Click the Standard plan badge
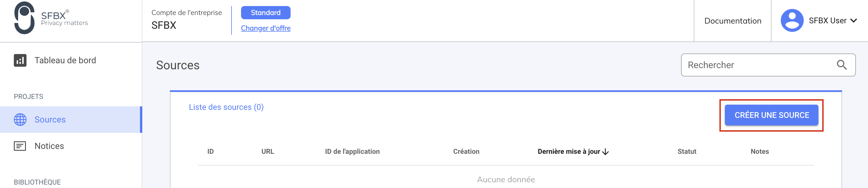Image resolution: width=868 pixels, height=188 pixels. [x=266, y=13]
